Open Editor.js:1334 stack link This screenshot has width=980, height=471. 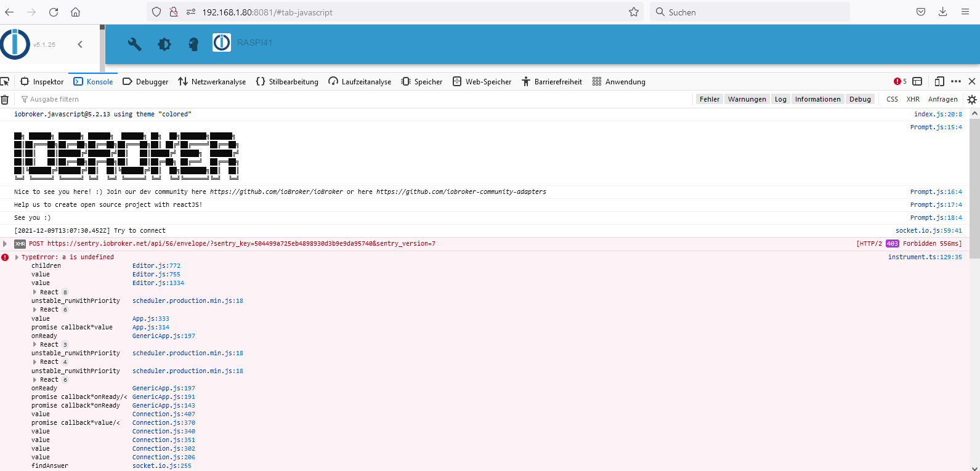(x=158, y=283)
